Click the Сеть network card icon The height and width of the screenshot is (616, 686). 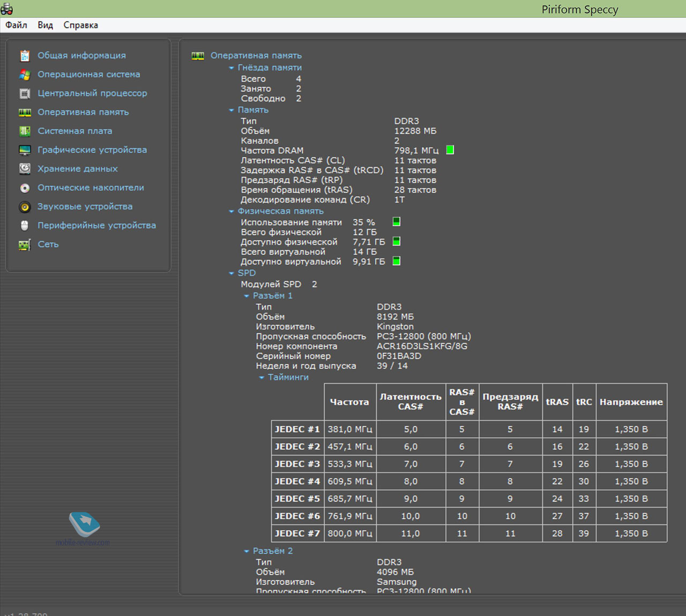point(25,245)
